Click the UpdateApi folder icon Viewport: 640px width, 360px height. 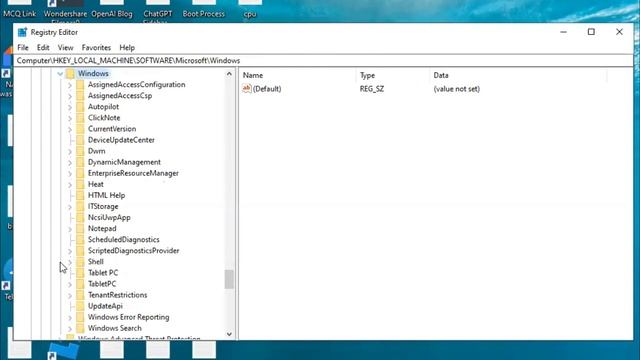80,306
